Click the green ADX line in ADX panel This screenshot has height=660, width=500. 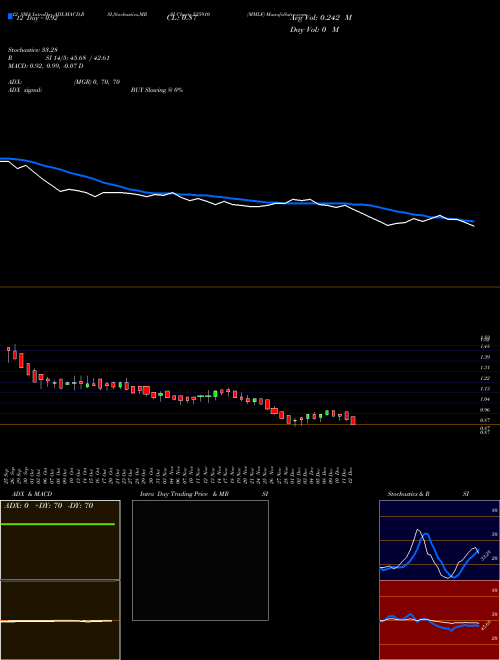58,524
